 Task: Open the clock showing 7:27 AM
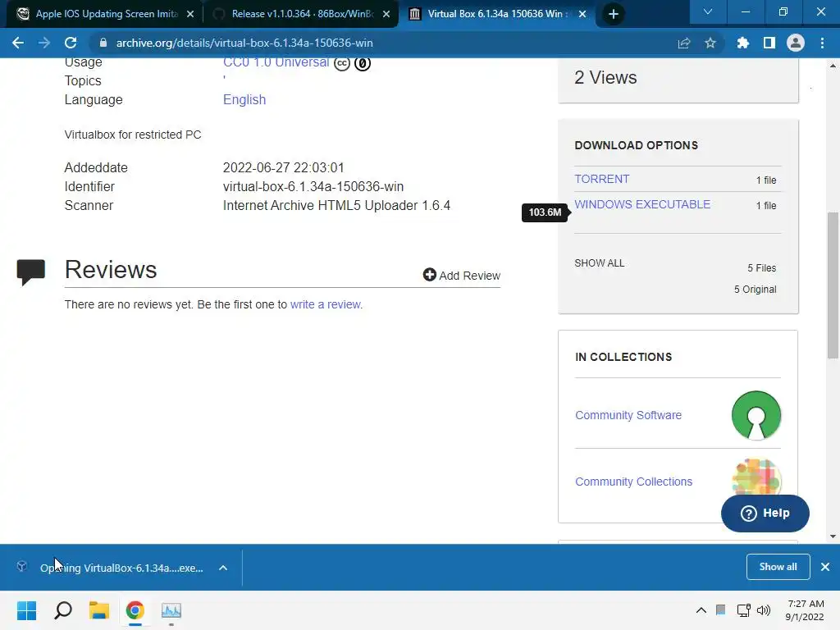pos(805,610)
